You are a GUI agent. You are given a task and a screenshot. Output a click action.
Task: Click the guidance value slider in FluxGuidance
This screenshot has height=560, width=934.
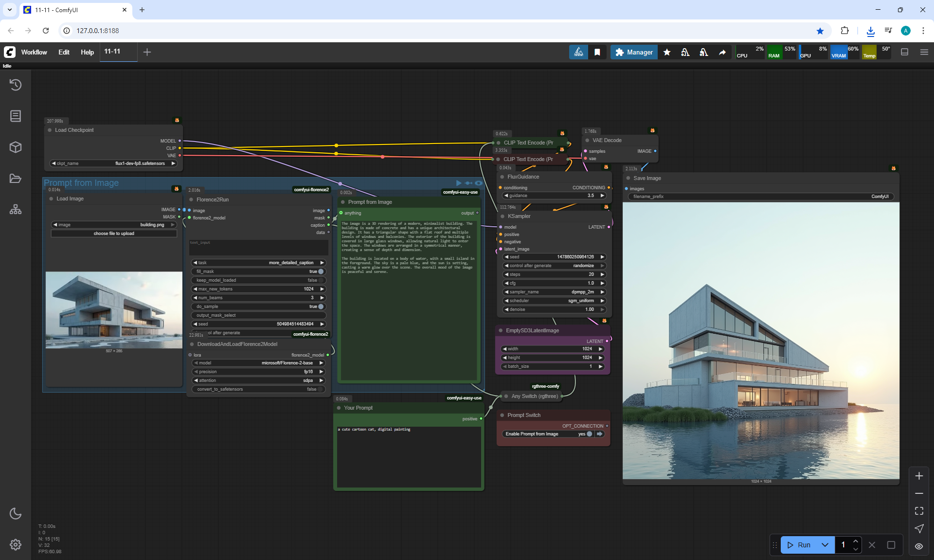[554, 196]
